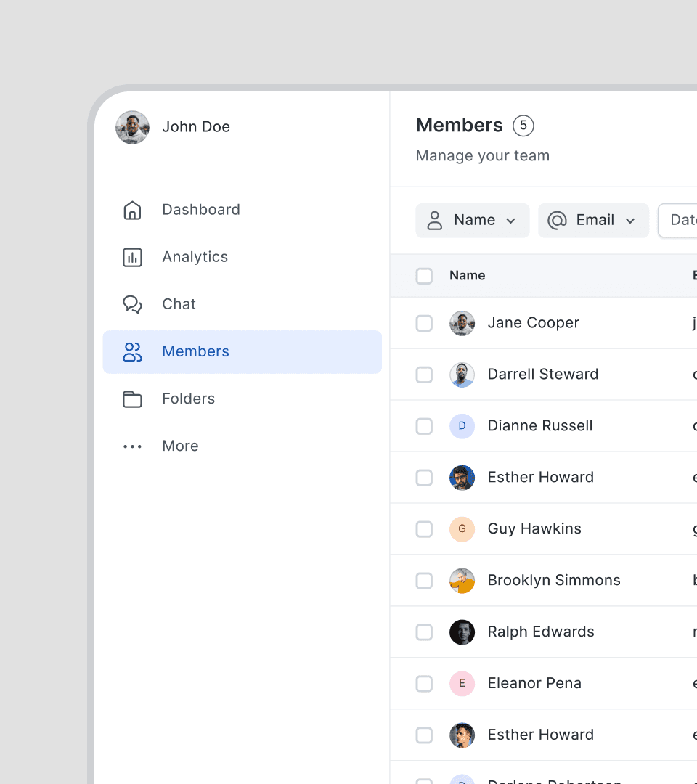Go to the Dashboard section
The width and height of the screenshot is (697, 784).
pos(201,210)
